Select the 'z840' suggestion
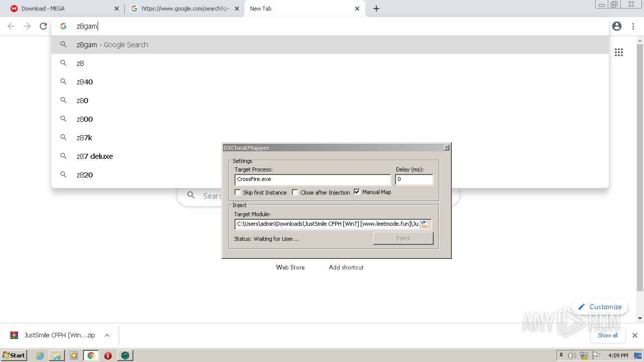644x362 pixels. 330,82
